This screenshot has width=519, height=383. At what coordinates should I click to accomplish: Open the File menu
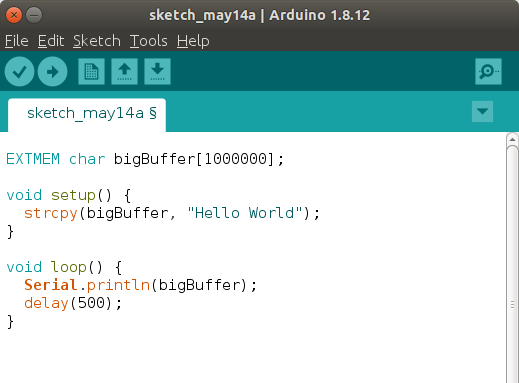point(16,41)
